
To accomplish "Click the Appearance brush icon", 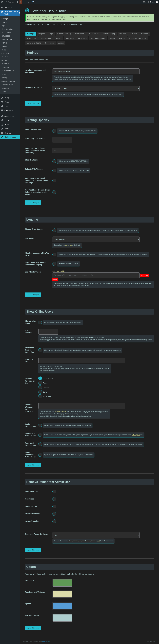I will [2, 116].
